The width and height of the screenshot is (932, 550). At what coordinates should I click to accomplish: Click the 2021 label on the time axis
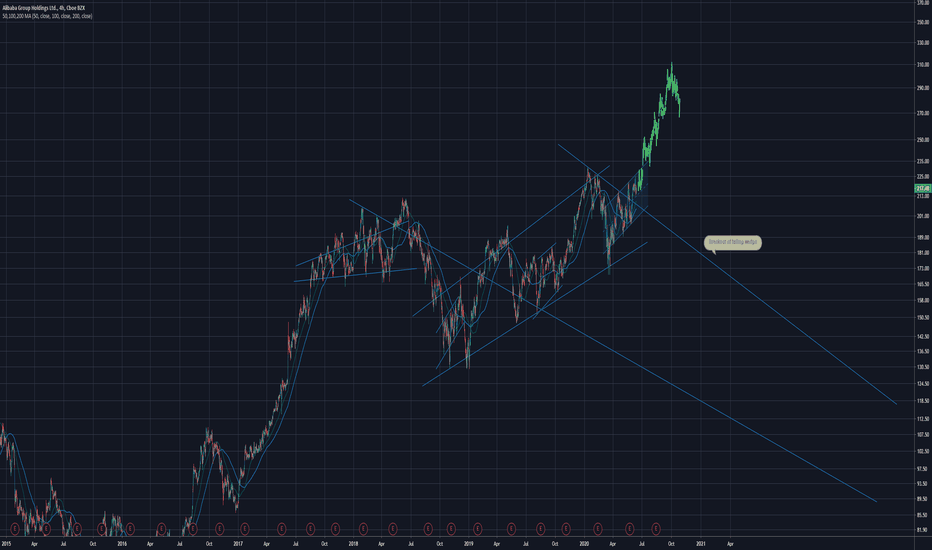click(x=701, y=543)
